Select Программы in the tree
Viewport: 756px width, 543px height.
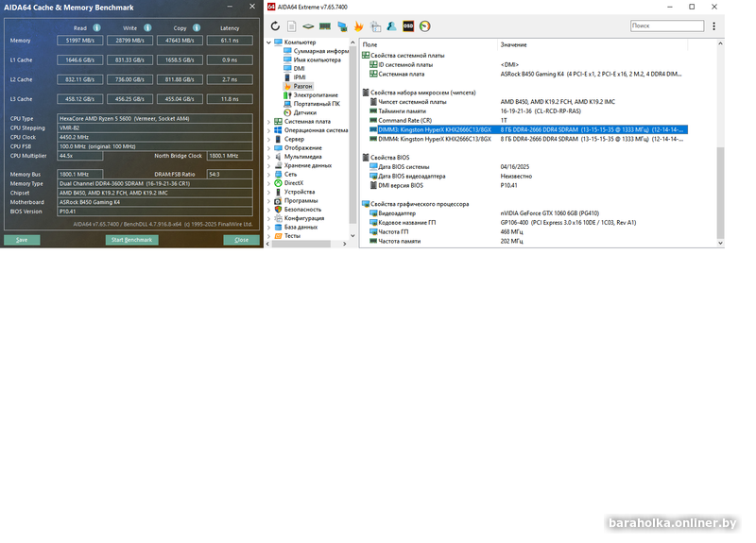click(296, 200)
